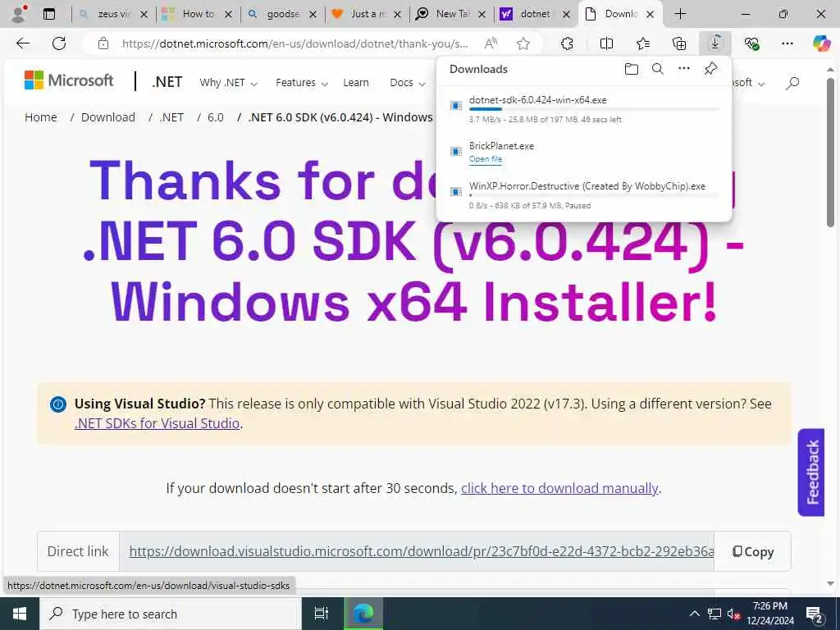Open .NET SDKs for Visual Studio link
This screenshot has width=840, height=630.
[157, 422]
